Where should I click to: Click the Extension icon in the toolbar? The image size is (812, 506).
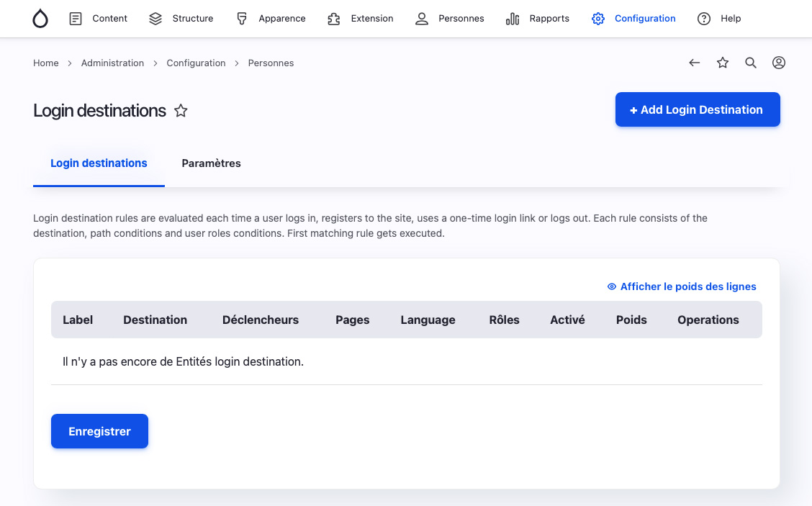[x=333, y=19]
